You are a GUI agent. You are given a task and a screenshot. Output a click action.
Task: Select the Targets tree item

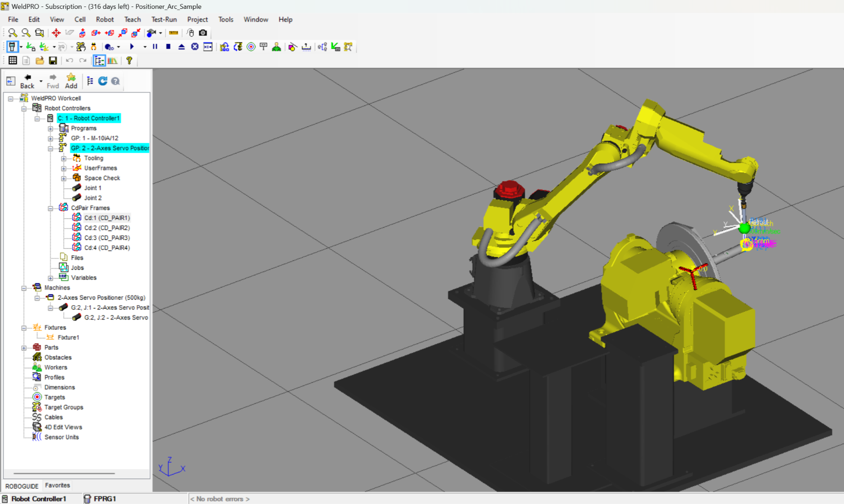[55, 397]
